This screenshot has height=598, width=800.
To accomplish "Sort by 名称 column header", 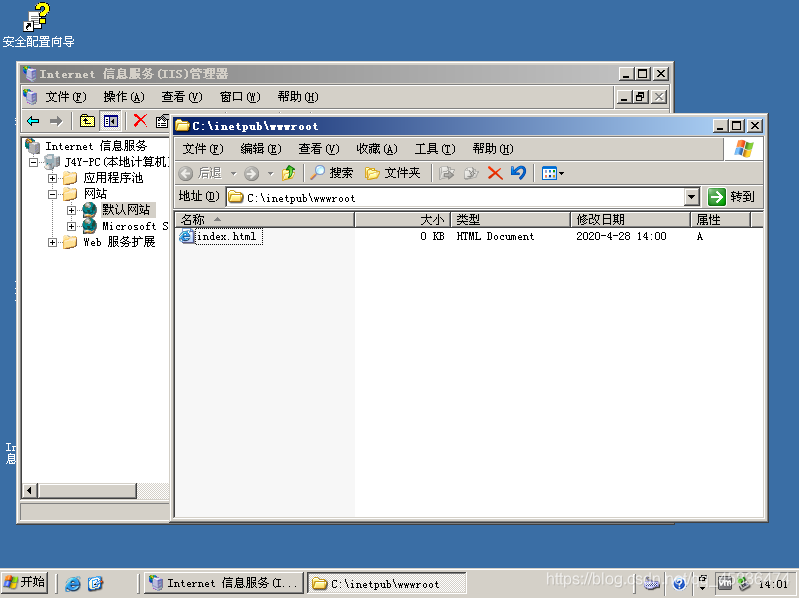I will 265,220.
